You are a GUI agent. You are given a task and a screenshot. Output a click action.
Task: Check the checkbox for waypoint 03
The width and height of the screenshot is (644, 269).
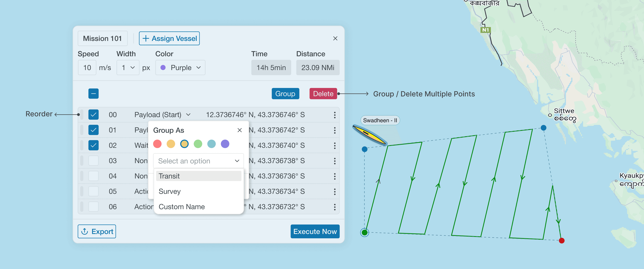coord(93,161)
